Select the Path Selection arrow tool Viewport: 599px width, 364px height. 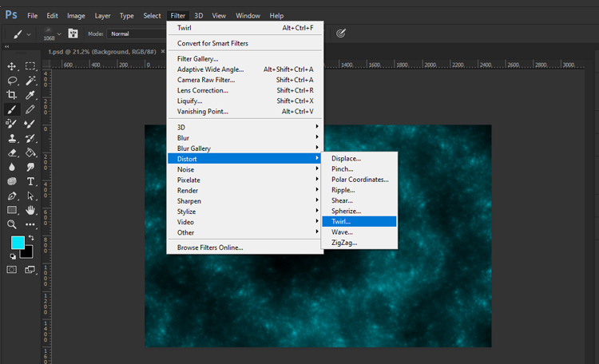pyautogui.click(x=30, y=196)
